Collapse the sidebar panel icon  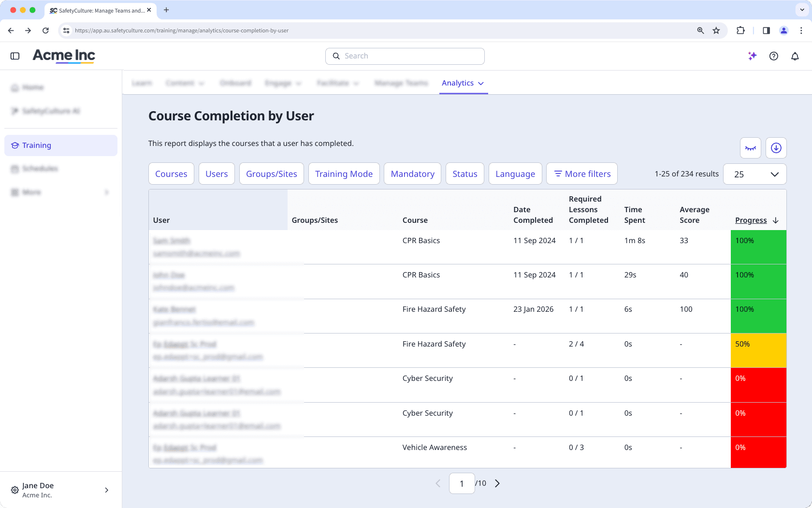[x=15, y=56]
